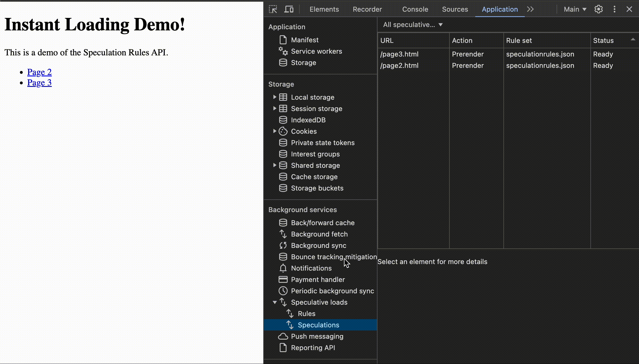Open the Service workers label
Screen dimensions: 639x364
[x=316, y=51]
